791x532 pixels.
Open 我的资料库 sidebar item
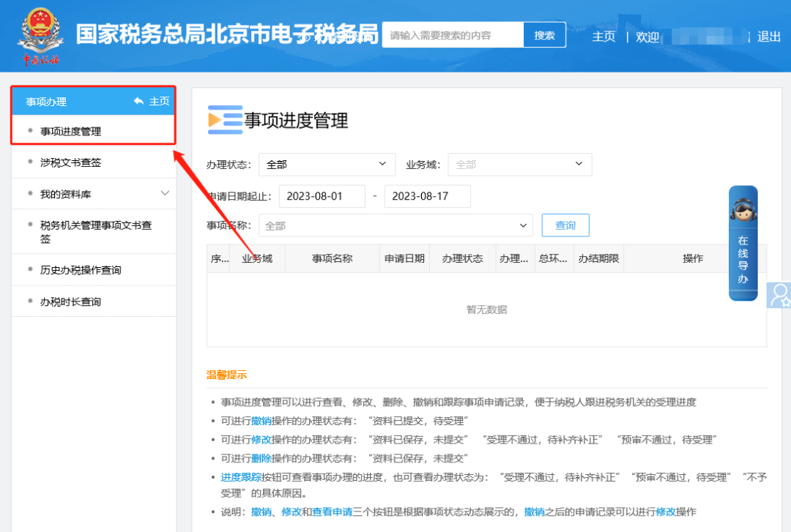(66, 194)
